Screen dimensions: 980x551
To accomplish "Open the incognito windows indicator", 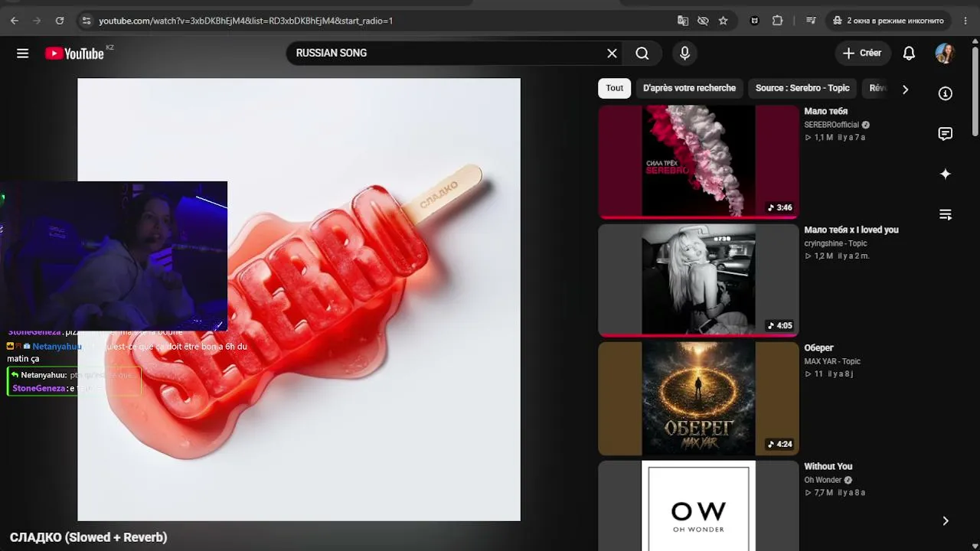I will point(888,21).
